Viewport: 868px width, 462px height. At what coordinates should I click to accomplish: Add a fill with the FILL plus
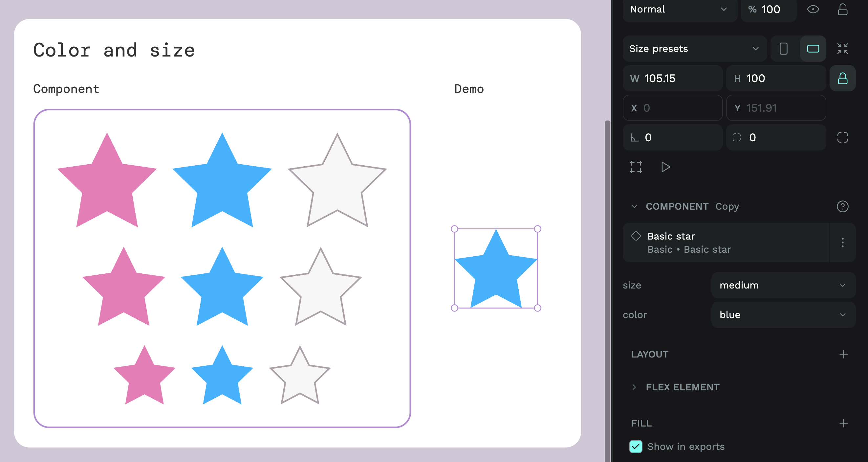pyautogui.click(x=843, y=423)
